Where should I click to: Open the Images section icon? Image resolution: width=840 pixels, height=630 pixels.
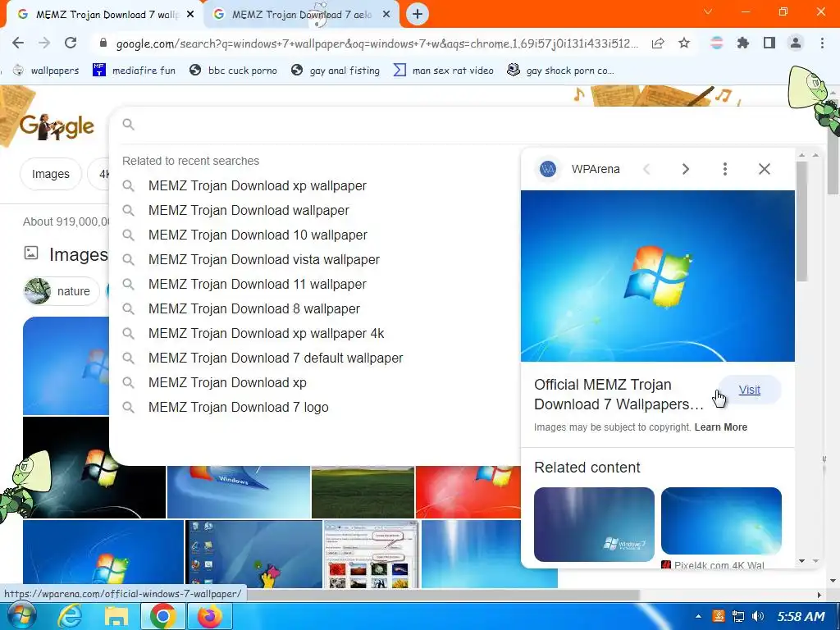31,253
